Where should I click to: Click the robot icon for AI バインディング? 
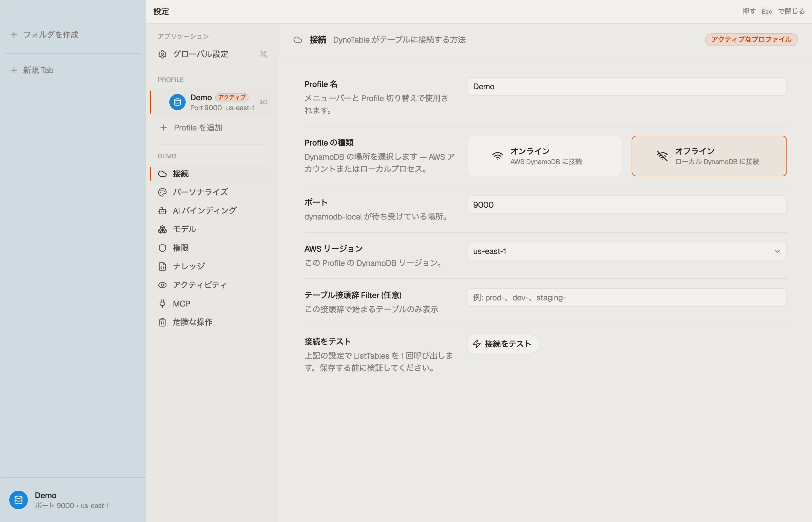pos(162,211)
